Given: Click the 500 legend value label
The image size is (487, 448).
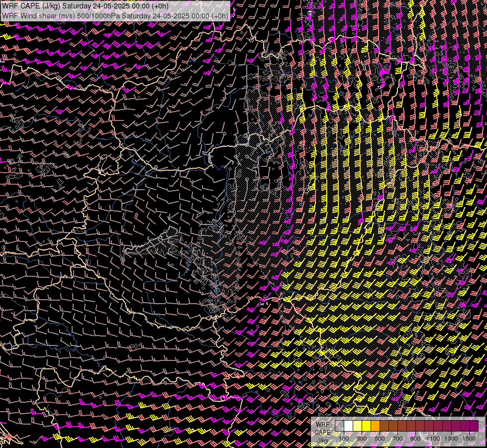Looking at the screenshot, I should (380, 439).
